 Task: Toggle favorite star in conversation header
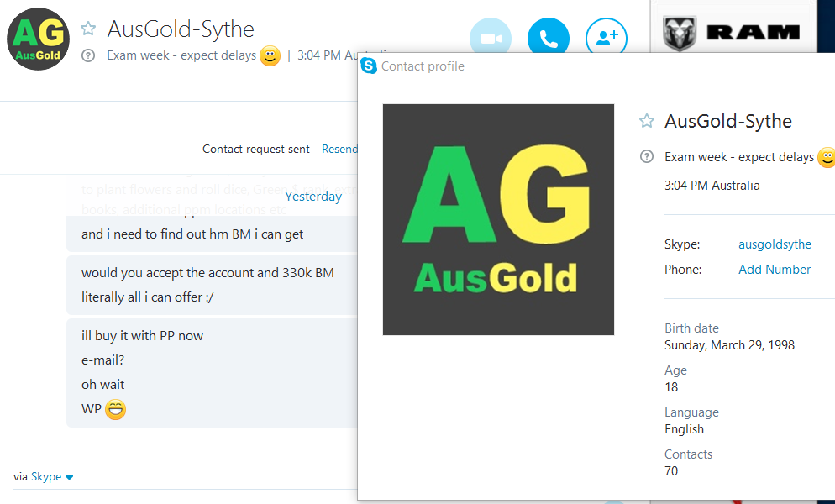88,29
